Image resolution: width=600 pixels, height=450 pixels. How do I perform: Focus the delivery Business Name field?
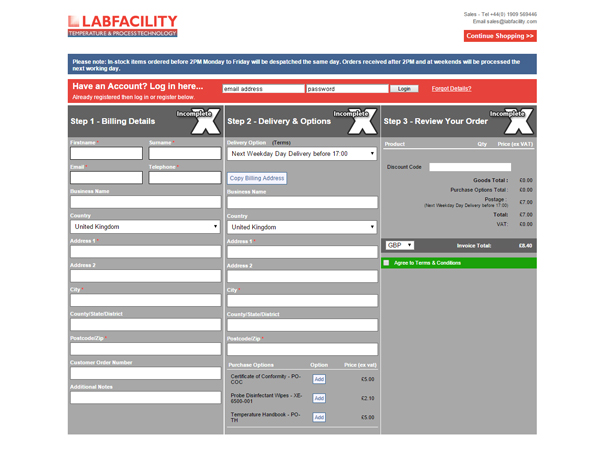pos(302,202)
